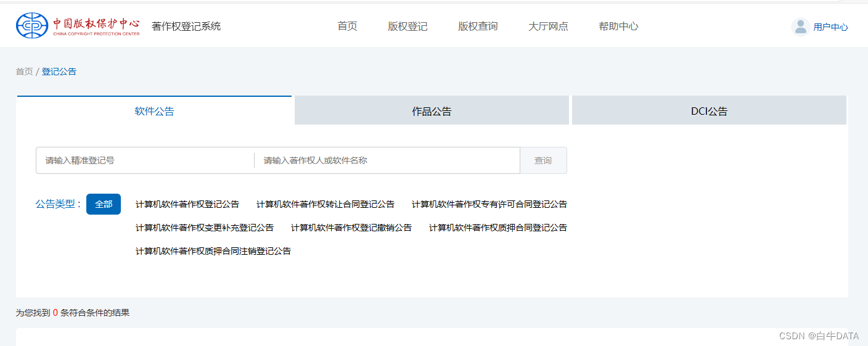Click the 公告类型 label
This screenshot has height=346, width=868.
tap(59, 204)
